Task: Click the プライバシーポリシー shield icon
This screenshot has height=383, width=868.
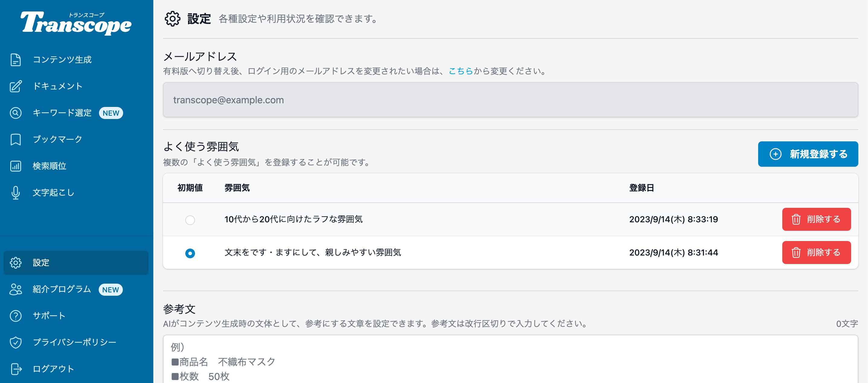Action: 15,342
